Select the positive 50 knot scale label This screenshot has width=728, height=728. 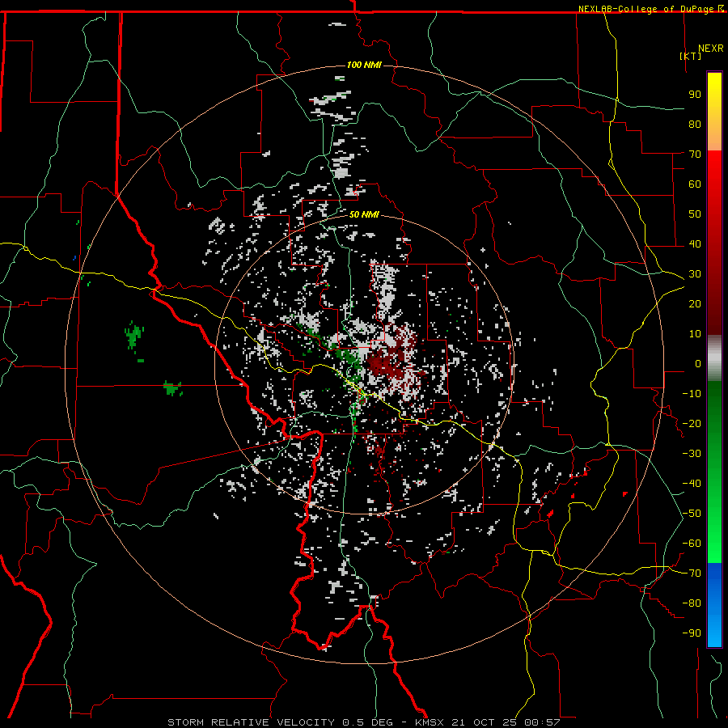pos(695,214)
